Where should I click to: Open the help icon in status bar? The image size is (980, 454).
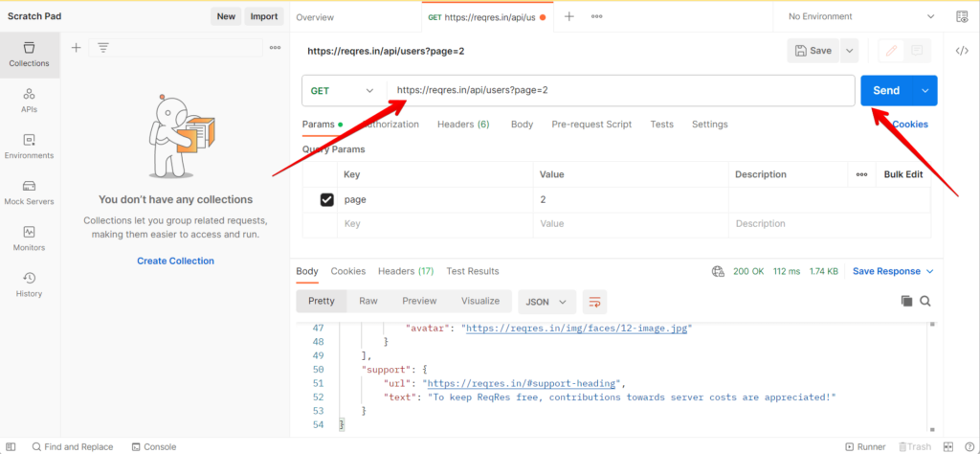coord(969,446)
